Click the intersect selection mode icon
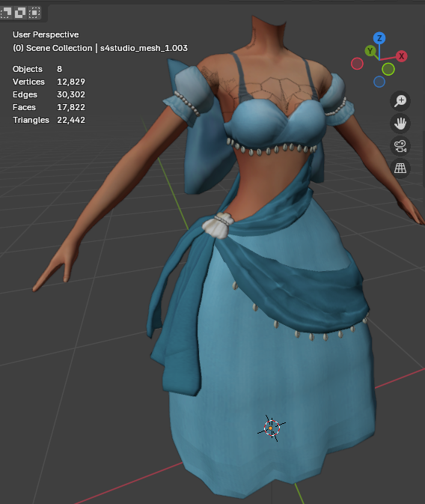425x504 pixels. [34, 13]
